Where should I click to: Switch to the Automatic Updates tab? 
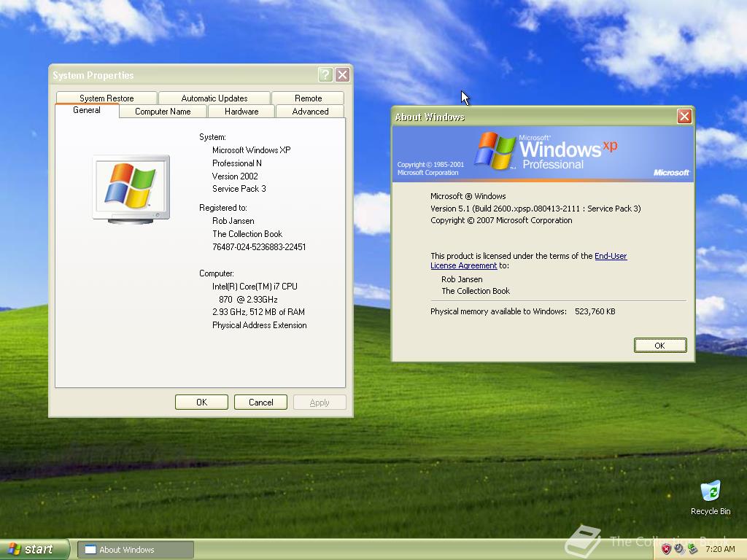click(214, 98)
